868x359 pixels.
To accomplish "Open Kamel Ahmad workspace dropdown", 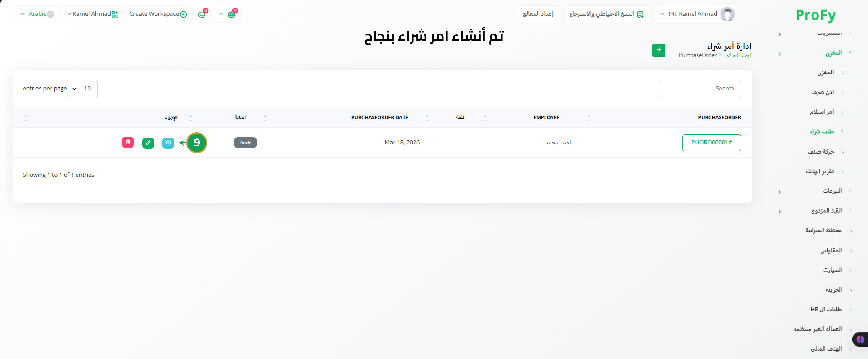I will pyautogui.click(x=92, y=14).
